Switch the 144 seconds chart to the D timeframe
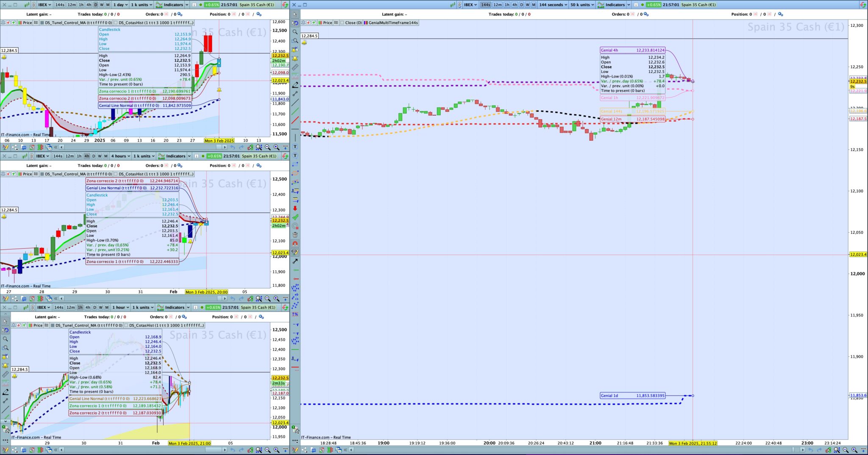This screenshot has height=455, width=868. click(x=521, y=5)
